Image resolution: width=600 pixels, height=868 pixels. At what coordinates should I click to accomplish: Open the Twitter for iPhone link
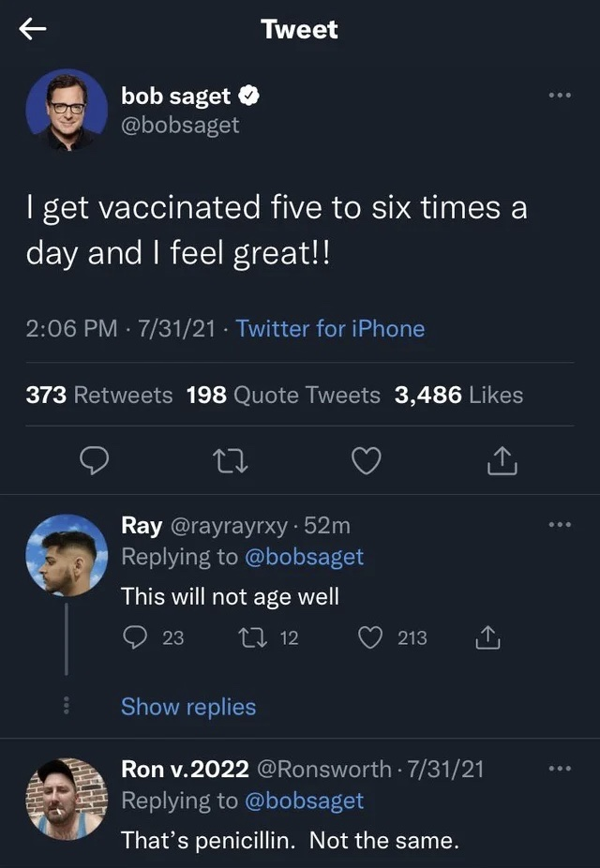point(330,329)
